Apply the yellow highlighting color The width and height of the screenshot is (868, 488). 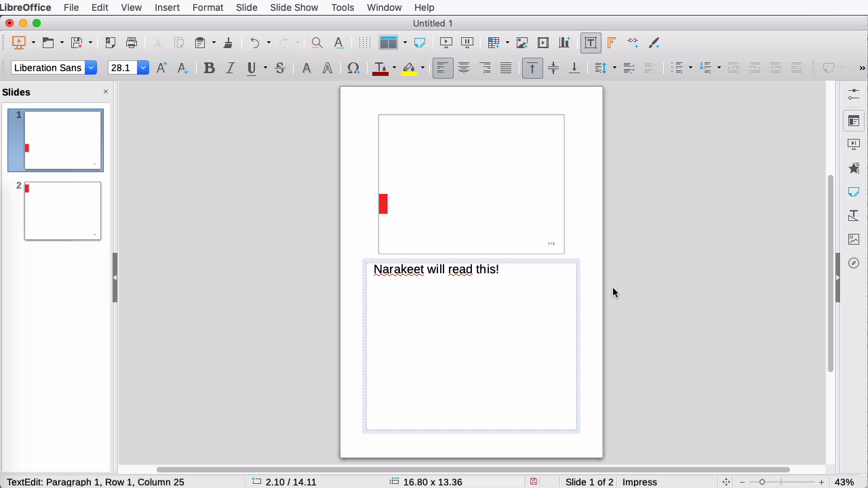[x=409, y=68]
